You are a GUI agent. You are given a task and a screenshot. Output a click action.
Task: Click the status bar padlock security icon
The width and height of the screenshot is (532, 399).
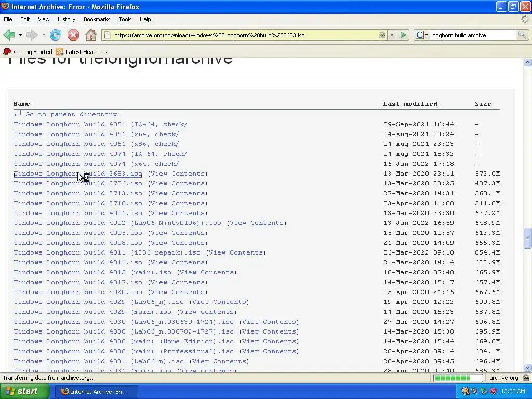(x=526, y=378)
